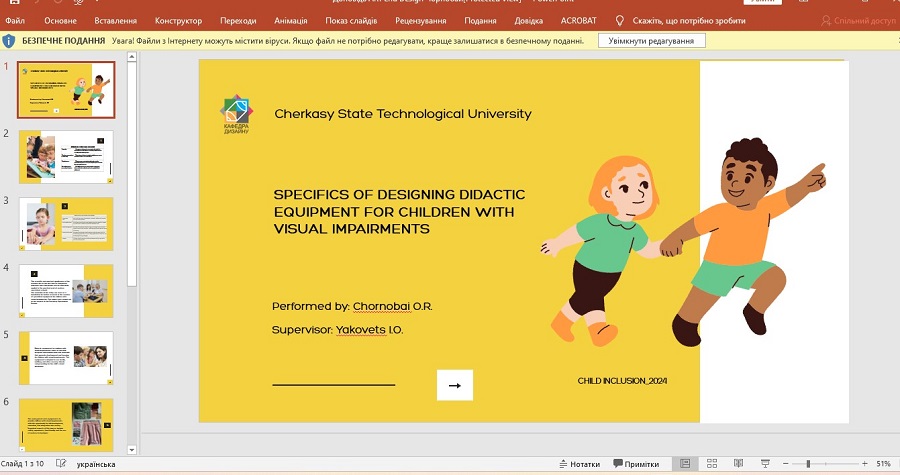Click the Tell Me lightbulb icon

click(x=619, y=21)
